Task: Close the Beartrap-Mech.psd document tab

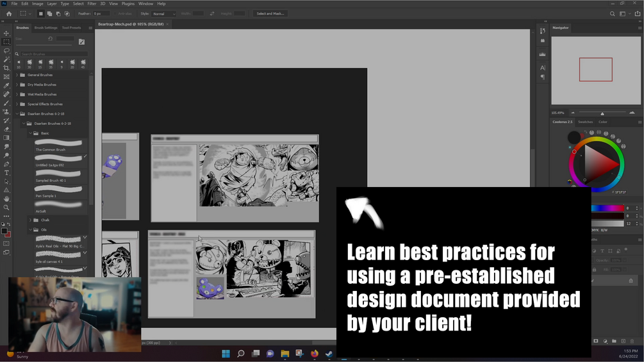Action: 167,24
